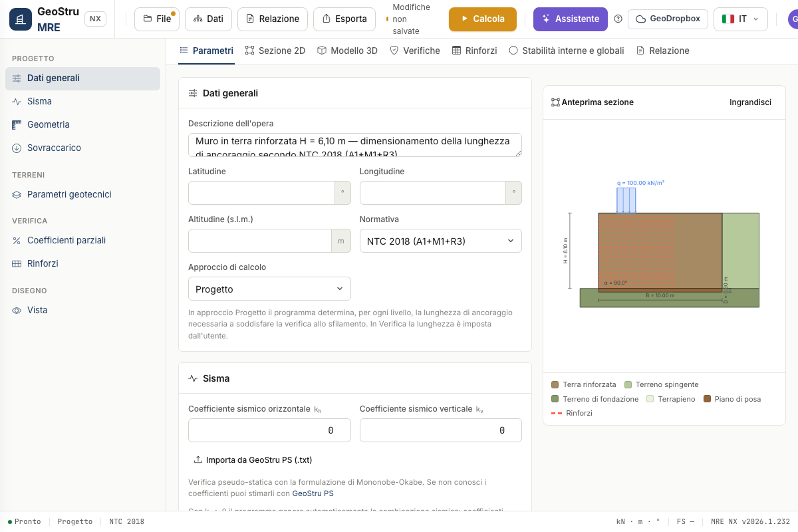Click Ingrandisci to enlarge the preview

[750, 102]
